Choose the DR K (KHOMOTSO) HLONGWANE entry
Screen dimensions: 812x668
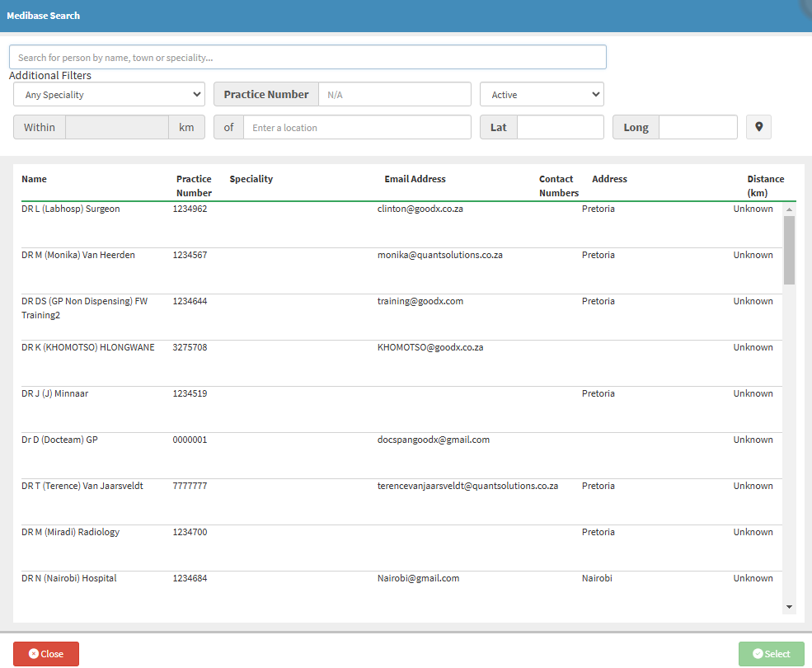tap(87, 348)
